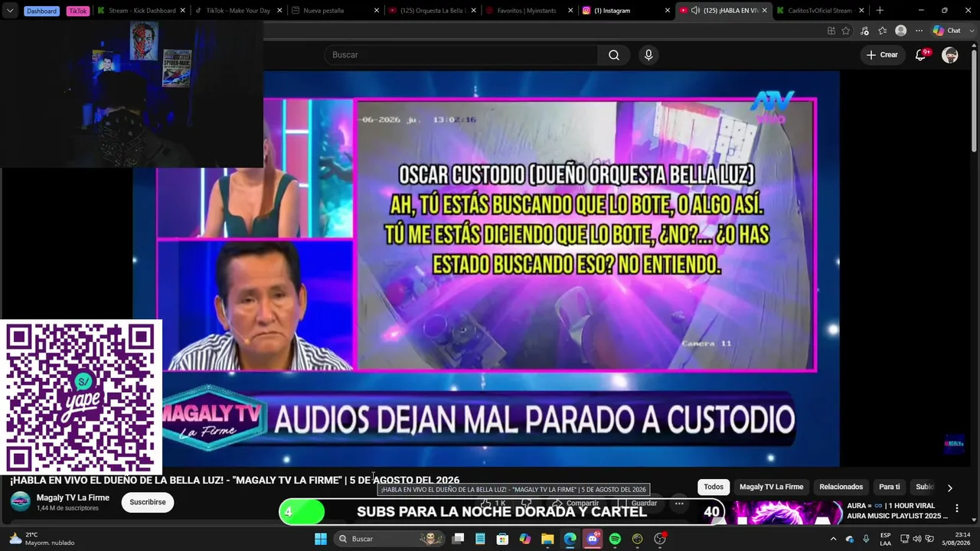The width and height of the screenshot is (980, 551).
Task: Click the video player to pause
Action: point(486,269)
